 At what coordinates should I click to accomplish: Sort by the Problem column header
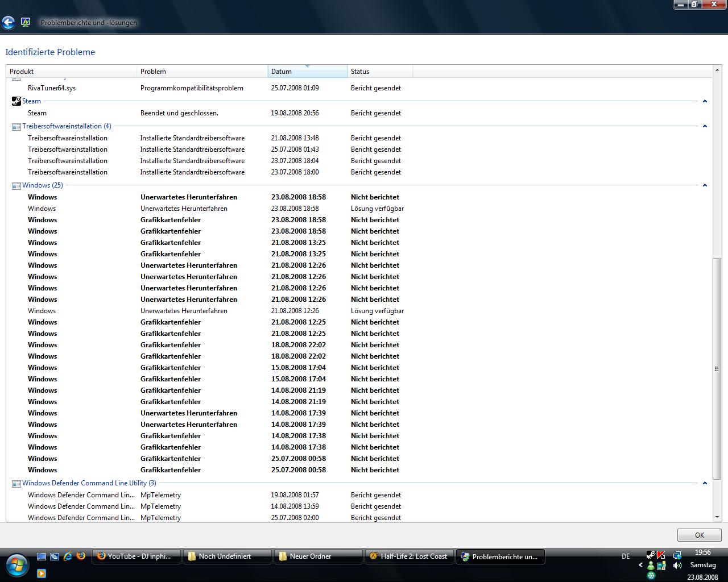point(202,72)
